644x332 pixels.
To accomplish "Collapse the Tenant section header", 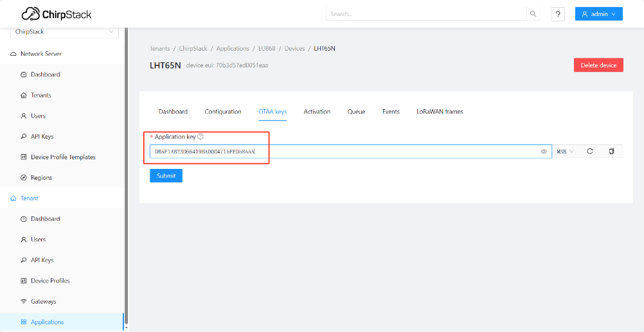I will (62, 198).
